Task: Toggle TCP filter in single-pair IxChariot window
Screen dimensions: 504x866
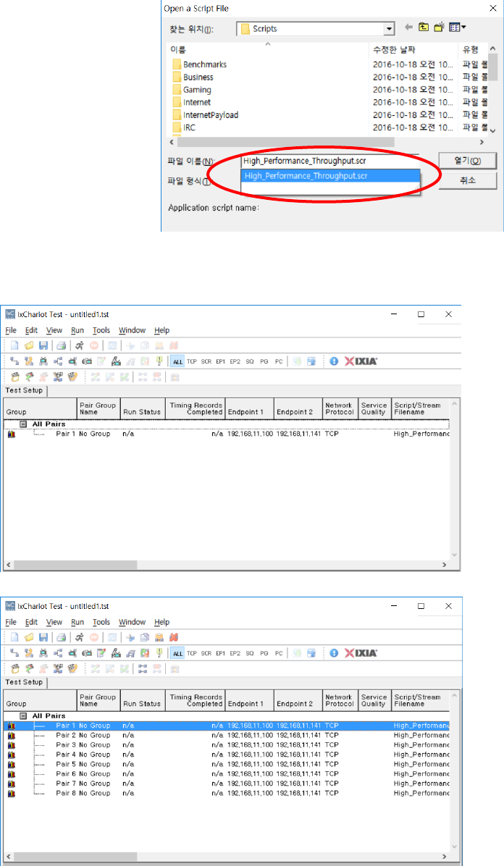Action: [x=192, y=362]
